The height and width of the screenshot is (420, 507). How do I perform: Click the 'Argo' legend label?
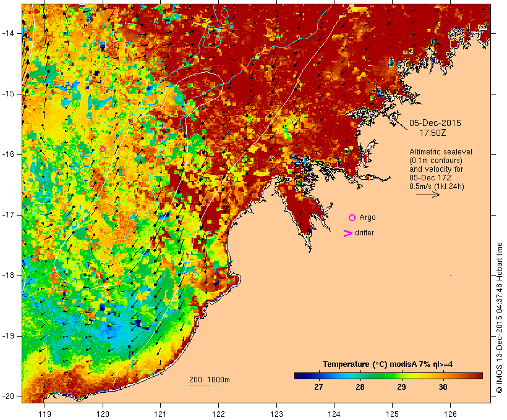point(368,217)
